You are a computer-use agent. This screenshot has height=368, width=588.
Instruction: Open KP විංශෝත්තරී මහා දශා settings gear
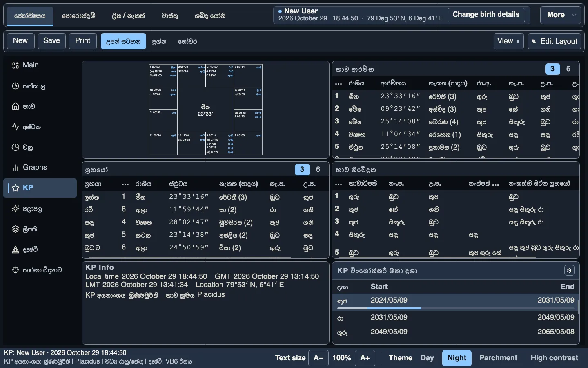[569, 270]
